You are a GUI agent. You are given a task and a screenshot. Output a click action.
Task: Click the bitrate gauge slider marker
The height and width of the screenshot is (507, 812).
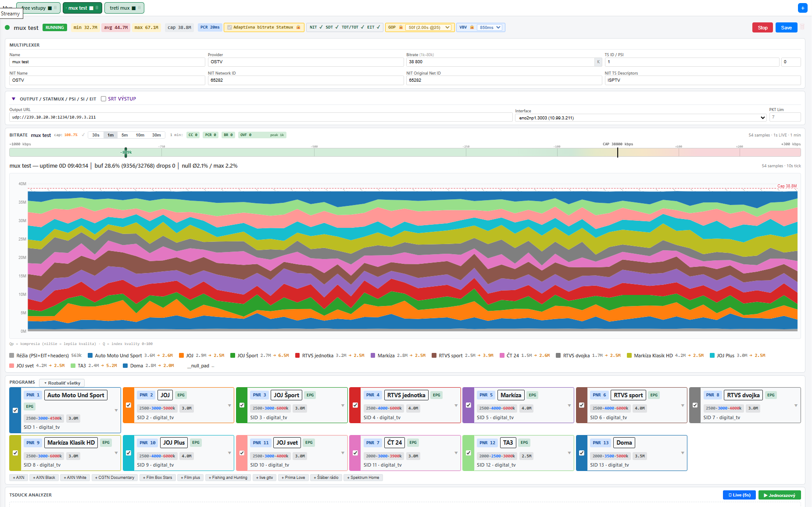coord(126,152)
